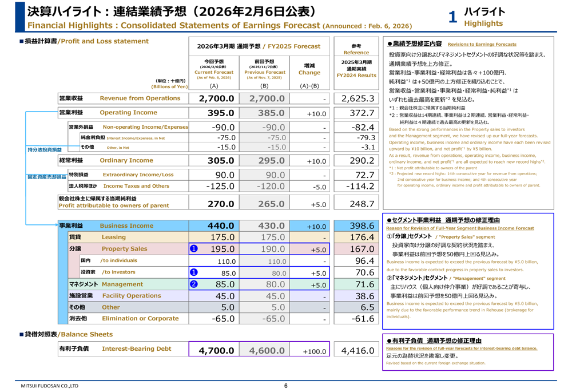Click the circled 1 beside Property Sales 195.0

(x=193, y=249)
